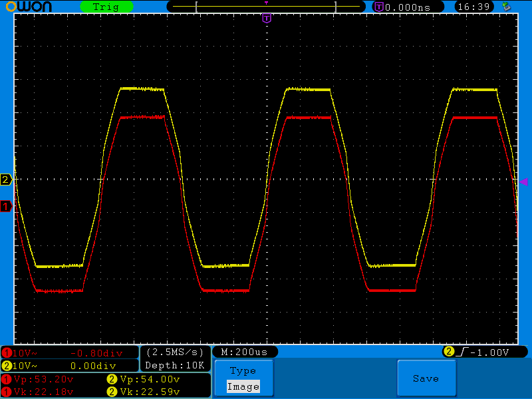The image size is (532, 399).
Task: Open the Type Image menu option
Action: (x=243, y=378)
